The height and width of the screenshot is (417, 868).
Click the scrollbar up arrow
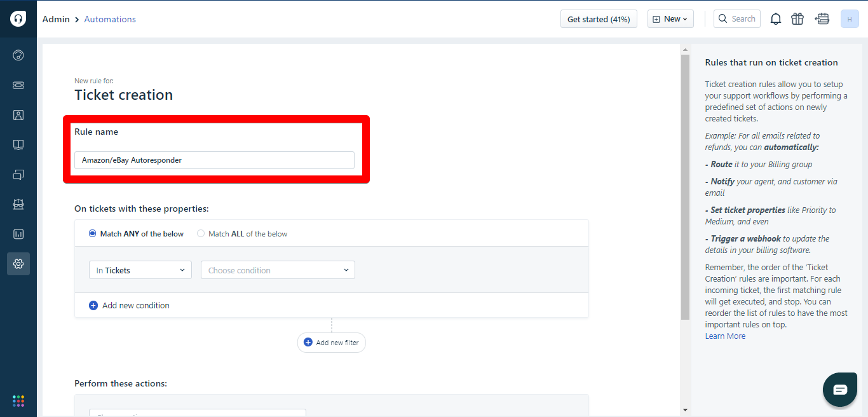coord(684,49)
